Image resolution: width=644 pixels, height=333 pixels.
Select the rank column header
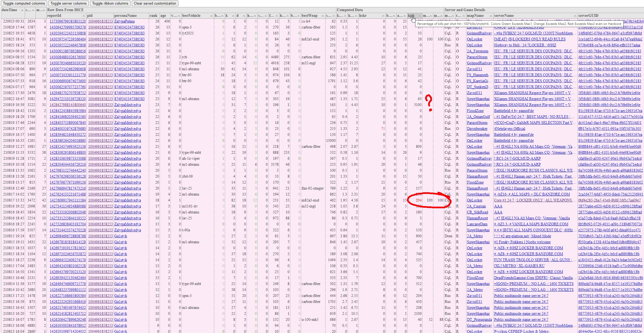[154, 16]
